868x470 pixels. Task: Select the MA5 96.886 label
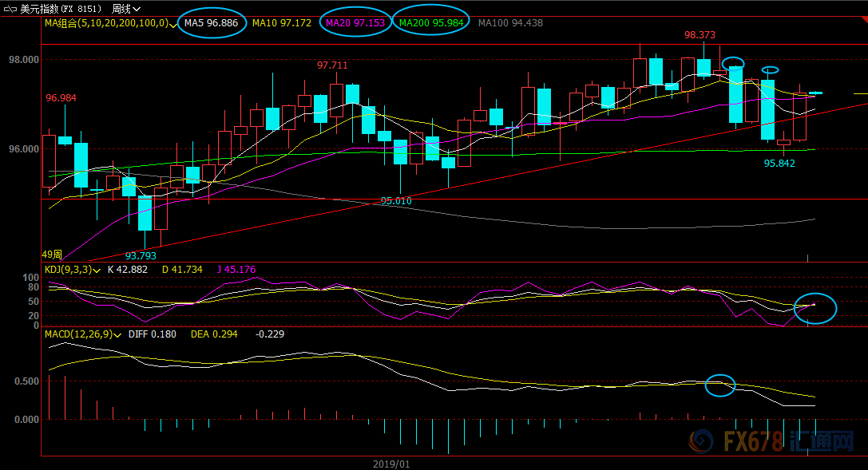(211, 22)
